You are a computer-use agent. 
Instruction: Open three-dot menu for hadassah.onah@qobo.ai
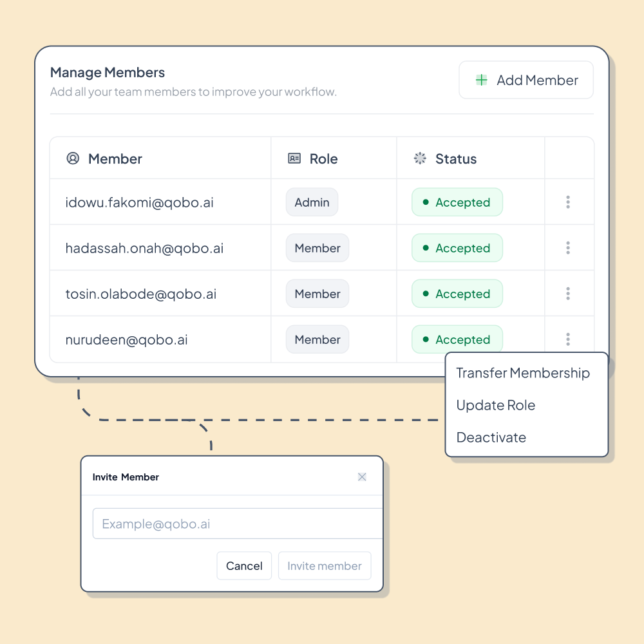568,248
